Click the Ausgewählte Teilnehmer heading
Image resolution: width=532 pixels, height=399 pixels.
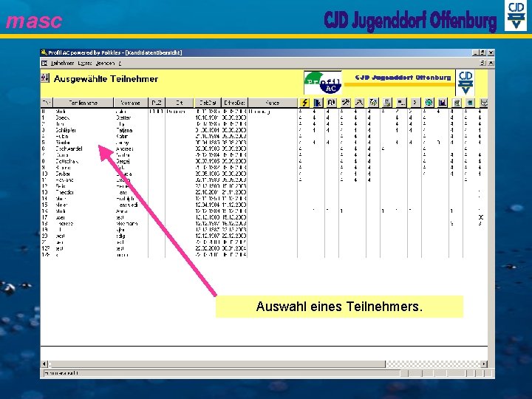coord(106,79)
